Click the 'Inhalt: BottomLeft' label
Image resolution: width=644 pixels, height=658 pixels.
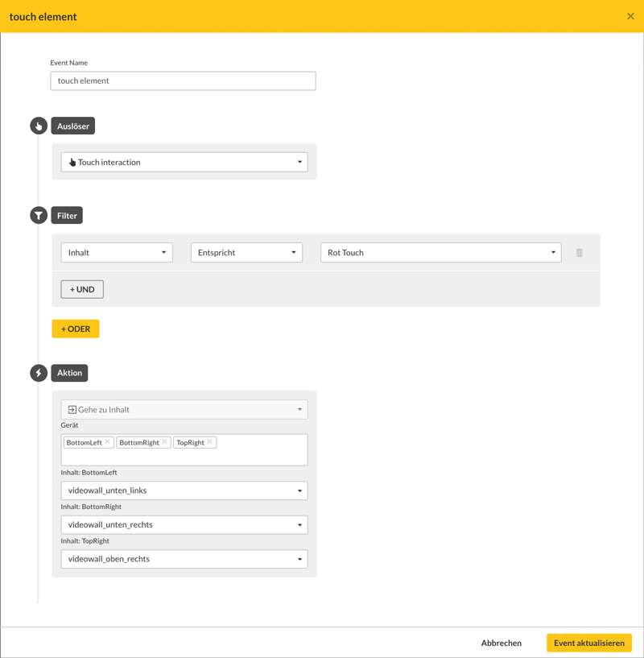click(89, 473)
